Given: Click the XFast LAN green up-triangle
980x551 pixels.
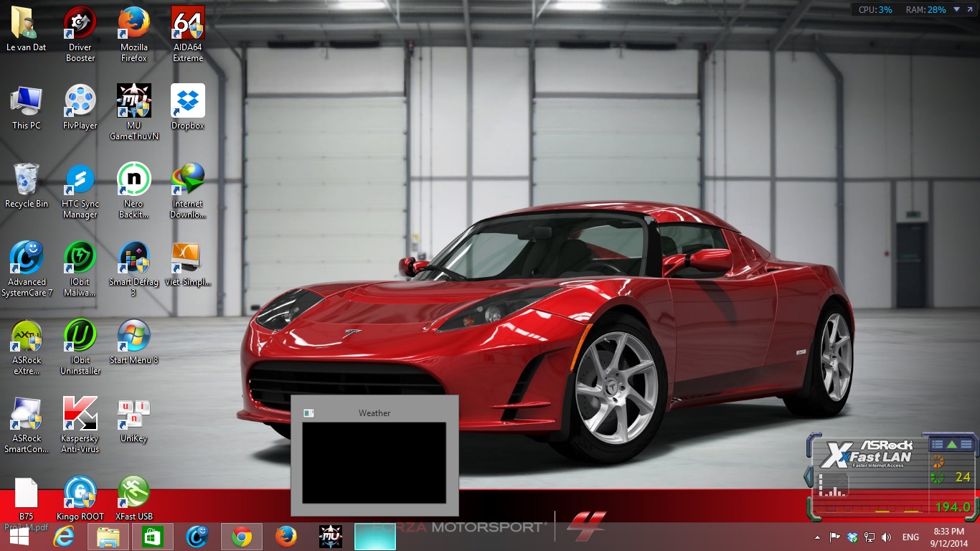Looking at the screenshot, I should point(951,445).
